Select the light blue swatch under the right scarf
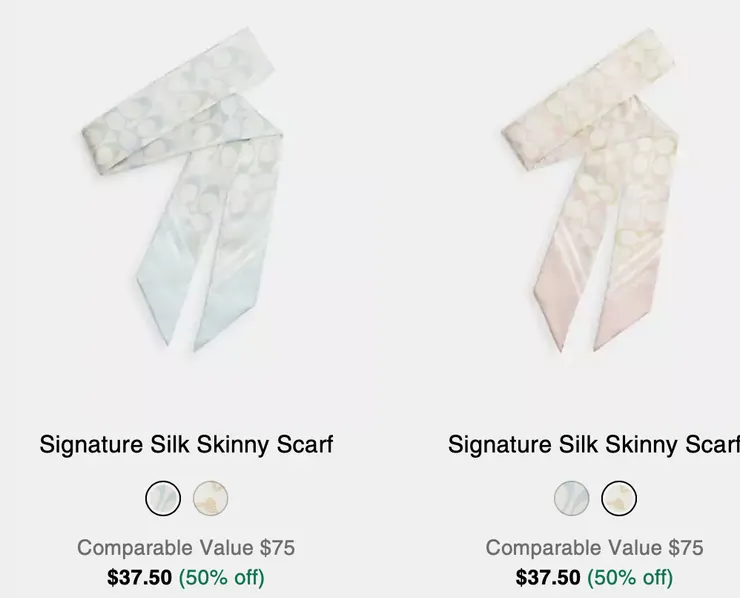 pos(572,498)
